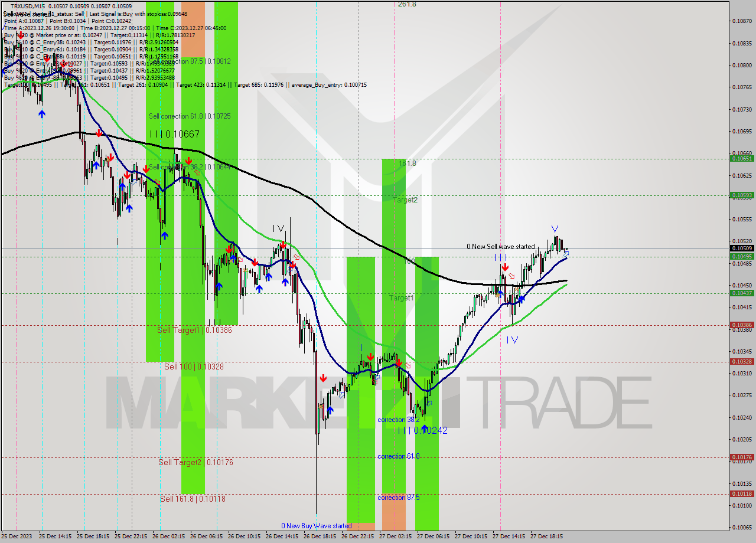Click the 0.10593 green price axis tag

point(742,195)
